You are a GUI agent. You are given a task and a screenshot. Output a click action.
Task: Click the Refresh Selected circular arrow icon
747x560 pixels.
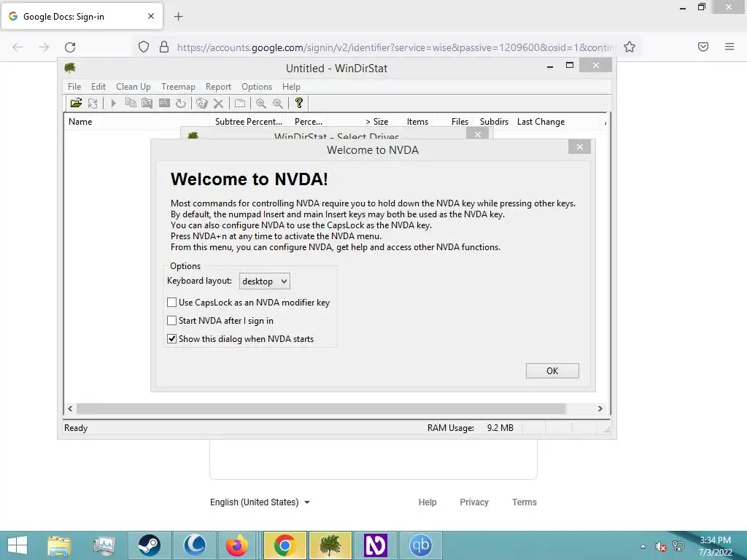(181, 103)
